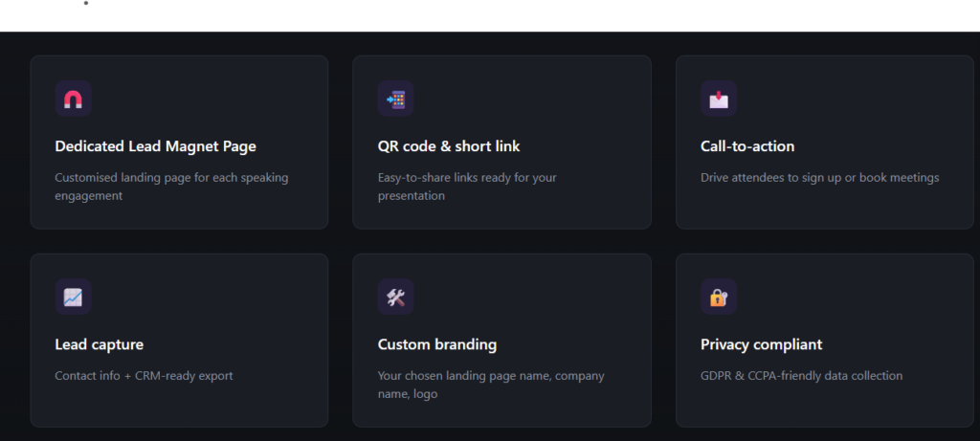Choose the Custom branding heading
980x441 pixels.
(437, 344)
